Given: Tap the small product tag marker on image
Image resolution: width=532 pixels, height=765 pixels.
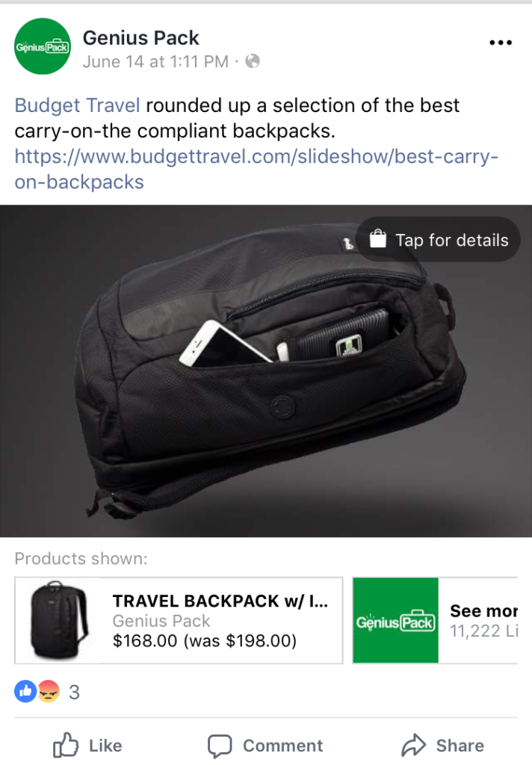Looking at the screenshot, I should (348, 244).
